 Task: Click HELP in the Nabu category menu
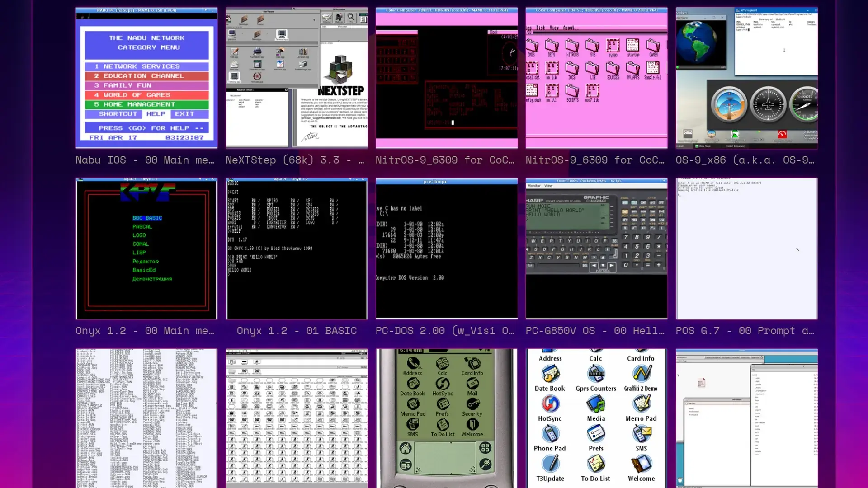click(156, 114)
